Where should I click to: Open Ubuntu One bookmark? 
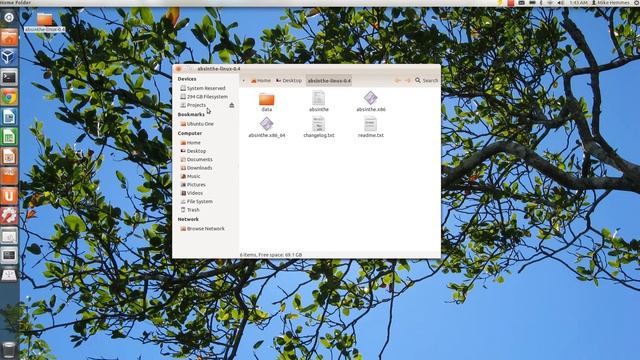197,124
